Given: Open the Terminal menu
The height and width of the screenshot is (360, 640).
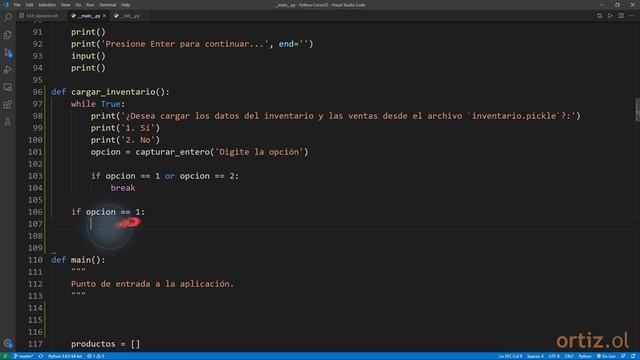Looking at the screenshot, I should (107, 5).
